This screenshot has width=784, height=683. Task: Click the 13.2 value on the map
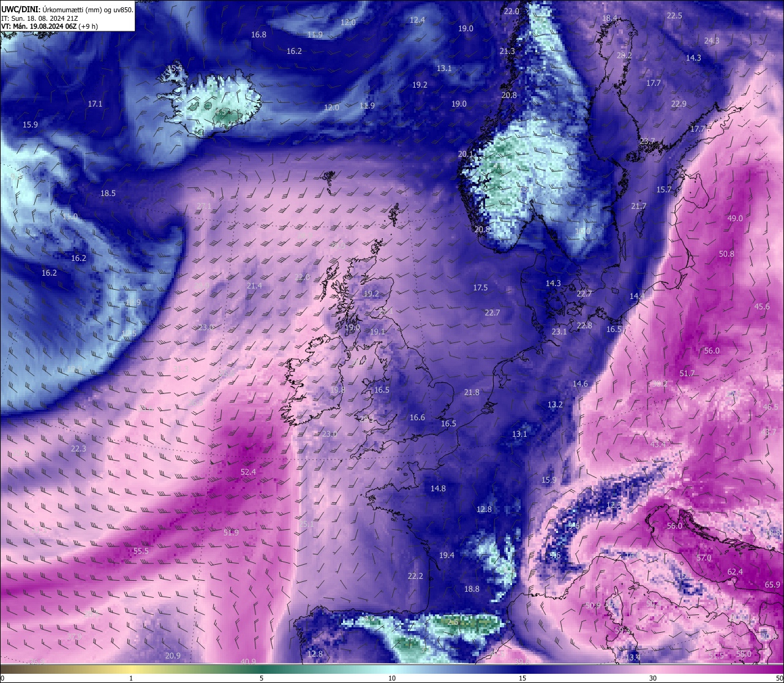coord(555,405)
